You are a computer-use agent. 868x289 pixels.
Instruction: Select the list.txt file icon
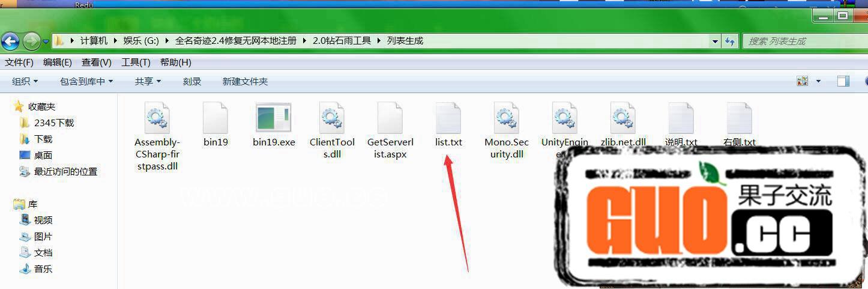point(448,118)
